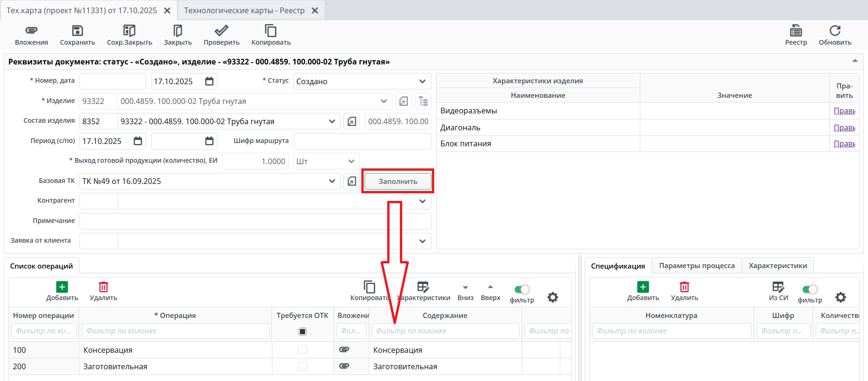Click the Примечание text field
The width and height of the screenshot is (868, 381).
[255, 221]
